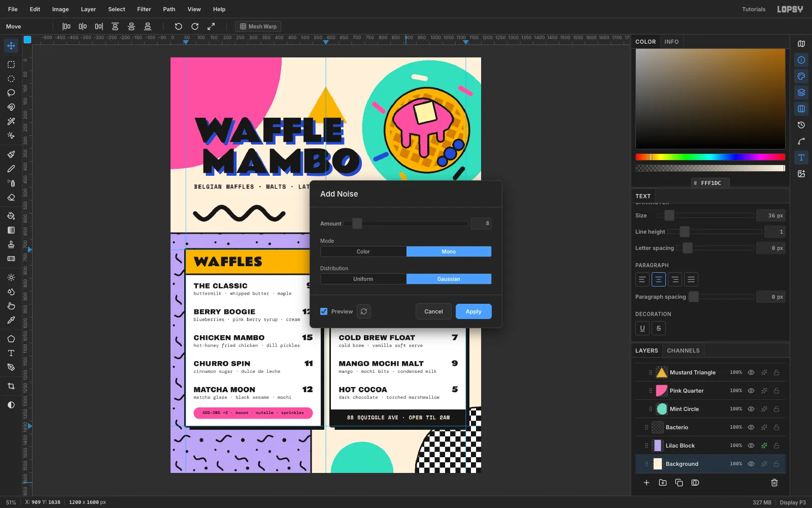Open the File menu
The height and width of the screenshot is (508, 812).
pos(13,9)
